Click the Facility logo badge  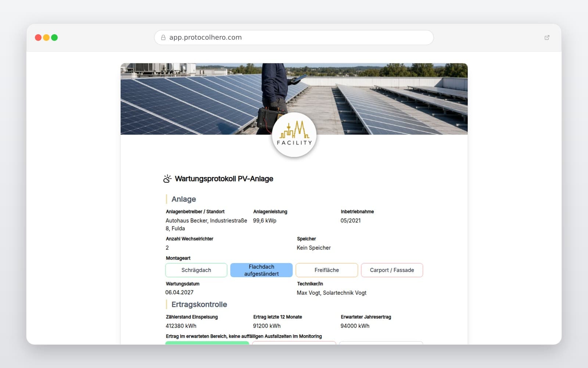click(294, 135)
